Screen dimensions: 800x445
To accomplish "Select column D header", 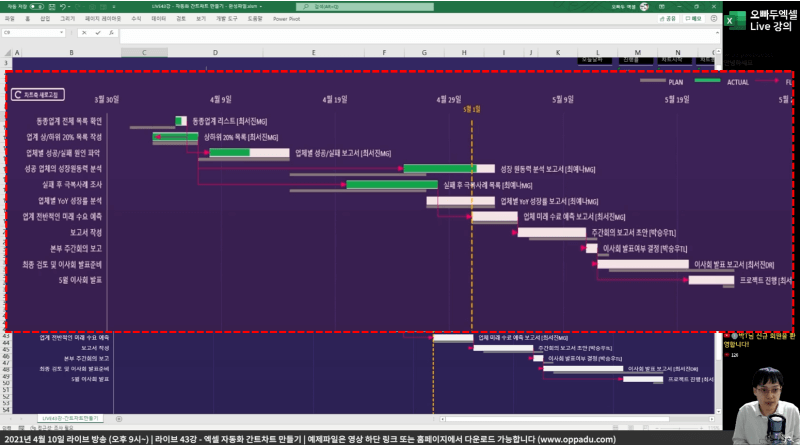I will [x=214, y=51].
